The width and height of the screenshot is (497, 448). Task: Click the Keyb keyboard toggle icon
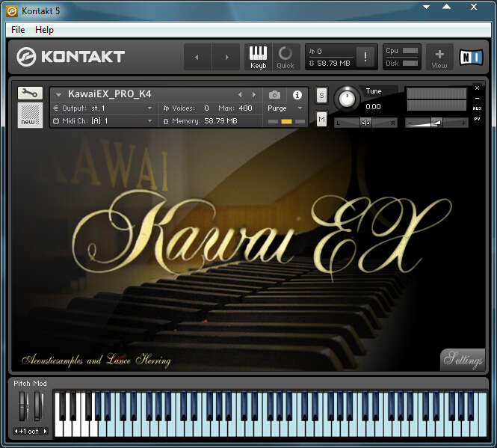[x=258, y=57]
